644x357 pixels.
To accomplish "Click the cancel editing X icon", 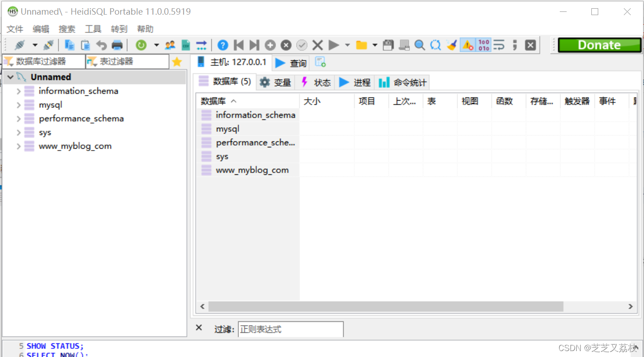I will point(318,45).
